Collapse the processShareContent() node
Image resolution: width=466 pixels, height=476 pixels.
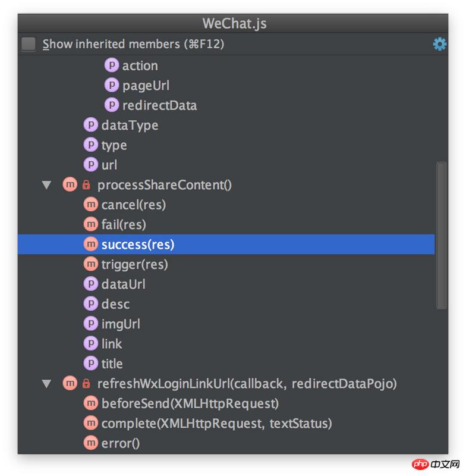(x=47, y=185)
